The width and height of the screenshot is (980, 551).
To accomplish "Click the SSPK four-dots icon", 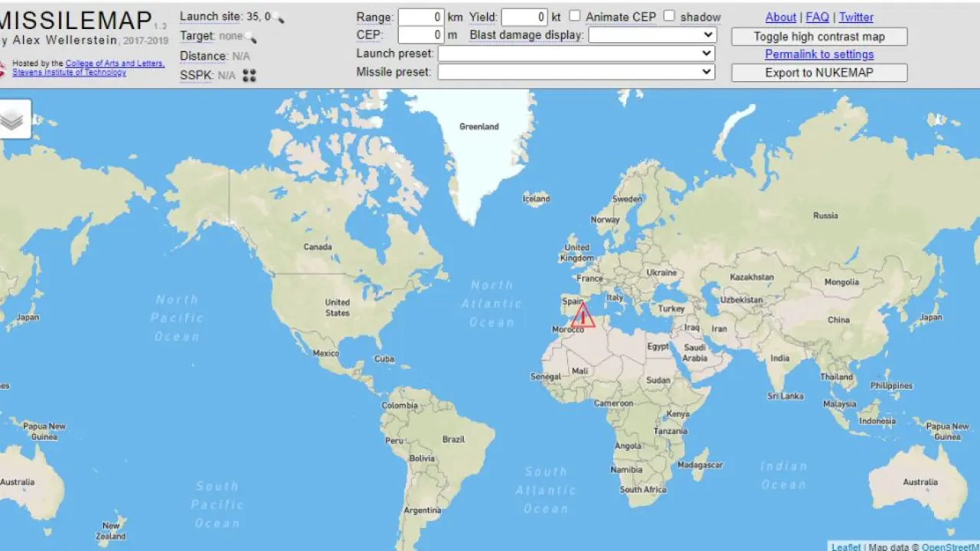I will point(249,75).
